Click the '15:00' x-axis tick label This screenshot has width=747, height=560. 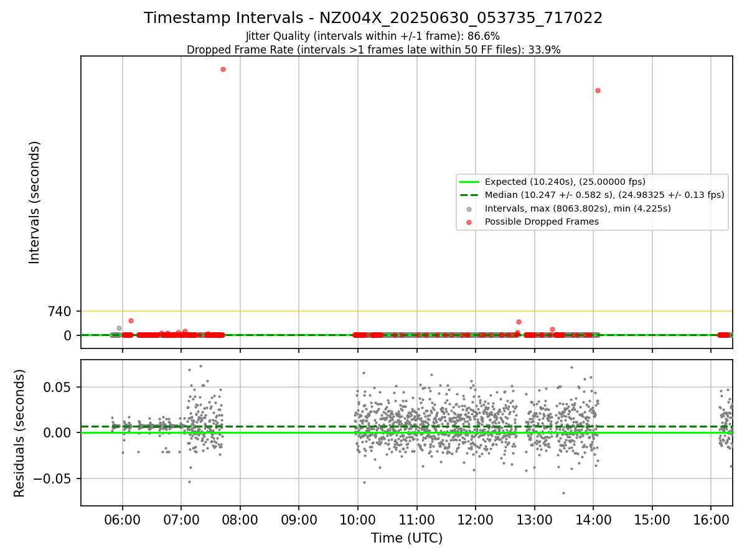tap(652, 519)
